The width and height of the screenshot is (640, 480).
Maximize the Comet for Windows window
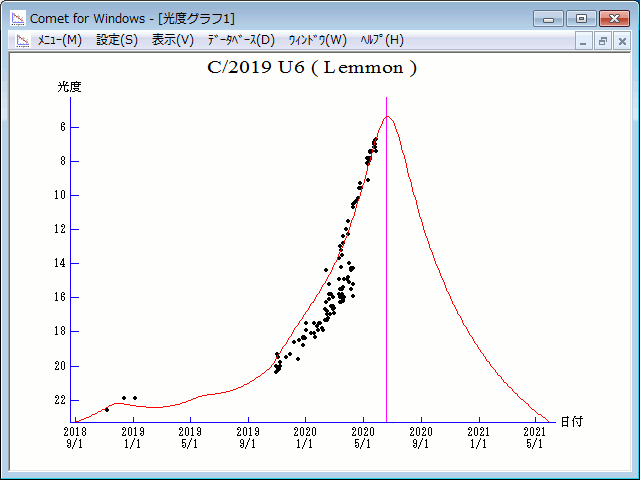click(580, 18)
